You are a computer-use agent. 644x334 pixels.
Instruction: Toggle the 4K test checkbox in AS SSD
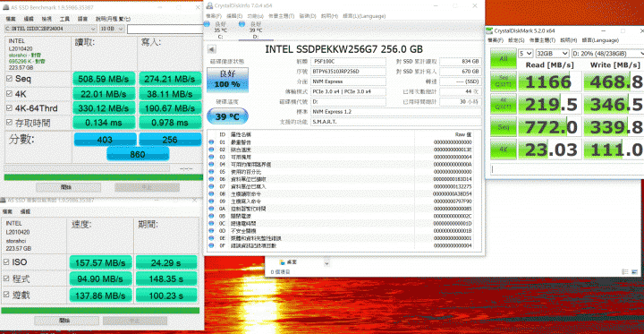point(9,94)
